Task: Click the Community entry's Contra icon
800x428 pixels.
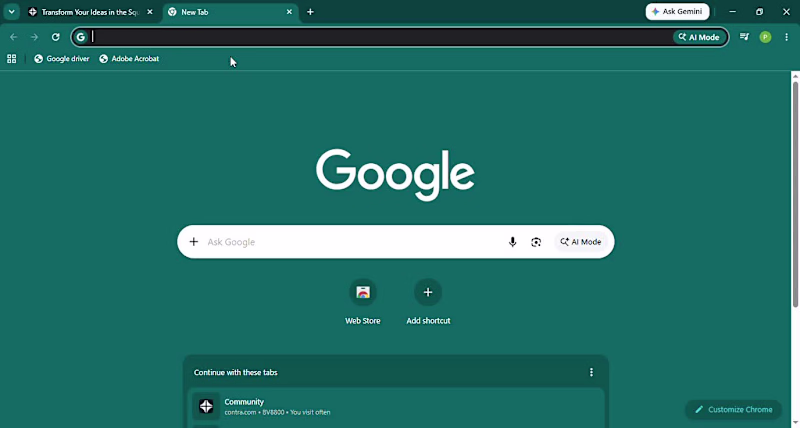Action: (x=206, y=406)
